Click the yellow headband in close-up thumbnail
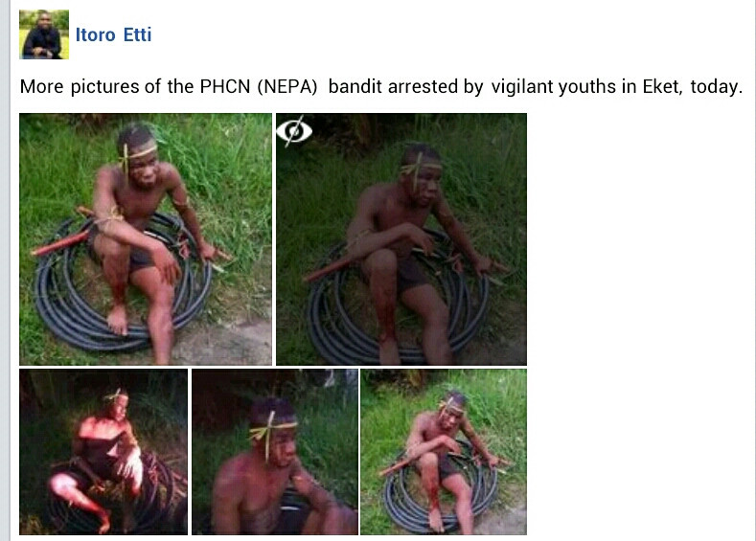This screenshot has width=756, height=541. point(272,430)
